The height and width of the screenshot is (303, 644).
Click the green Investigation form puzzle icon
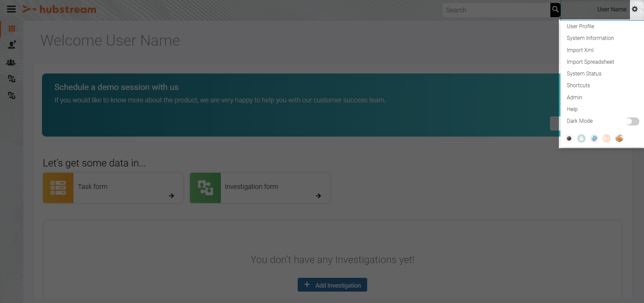pyautogui.click(x=205, y=188)
